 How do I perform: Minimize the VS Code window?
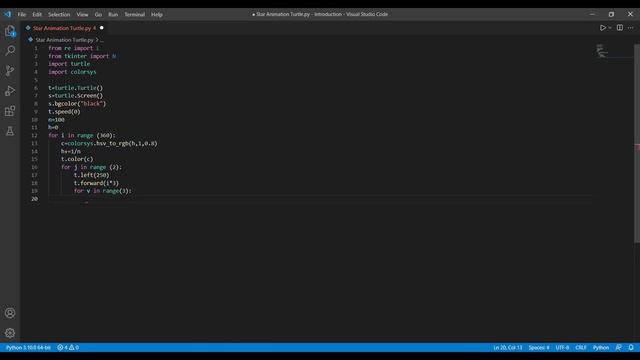[592, 14]
